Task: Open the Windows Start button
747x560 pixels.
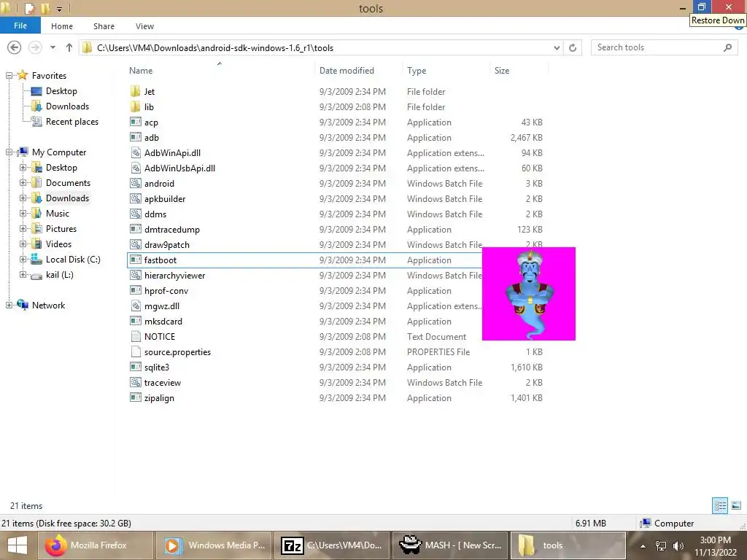Action: click(18, 545)
